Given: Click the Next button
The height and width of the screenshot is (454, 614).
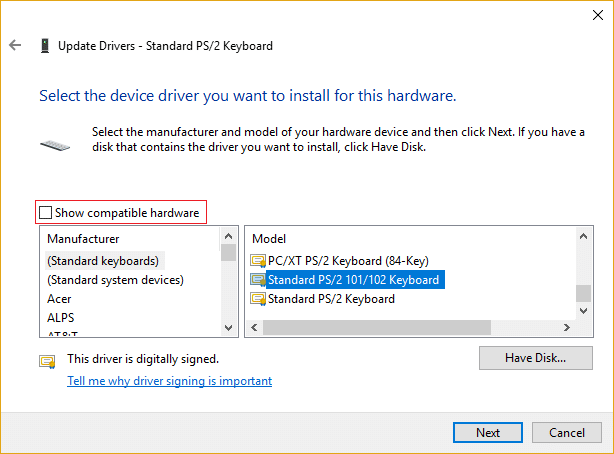Looking at the screenshot, I should pos(488,433).
